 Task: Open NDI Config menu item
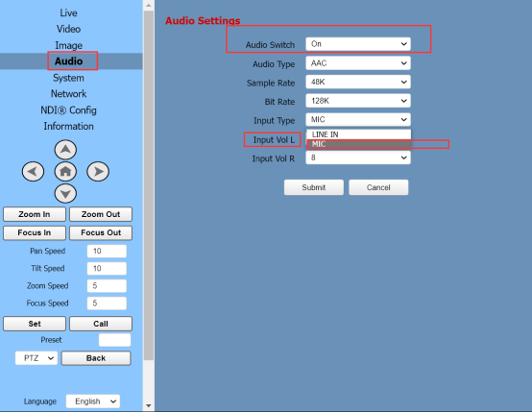(68, 109)
